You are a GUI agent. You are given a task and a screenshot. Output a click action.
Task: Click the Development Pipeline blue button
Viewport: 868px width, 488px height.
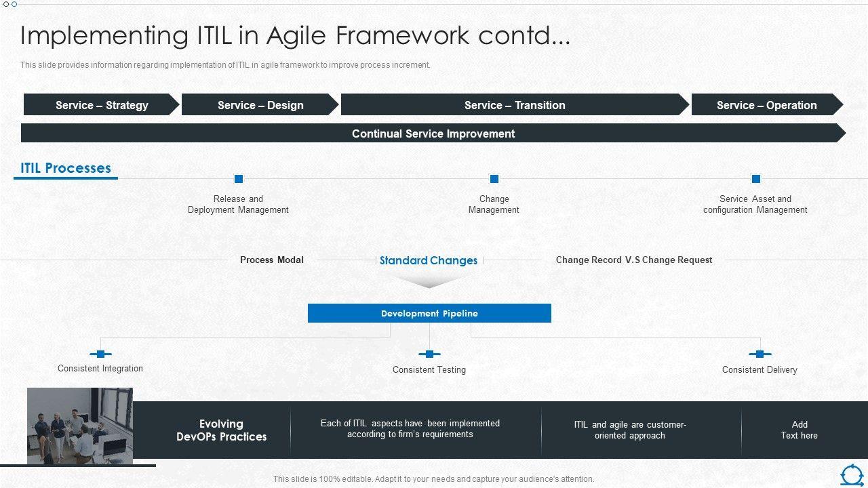(x=429, y=313)
